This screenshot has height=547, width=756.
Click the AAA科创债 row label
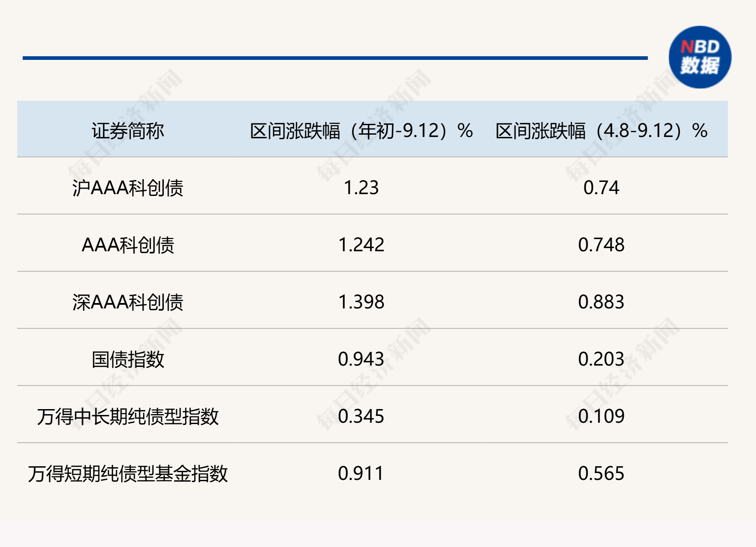128,245
